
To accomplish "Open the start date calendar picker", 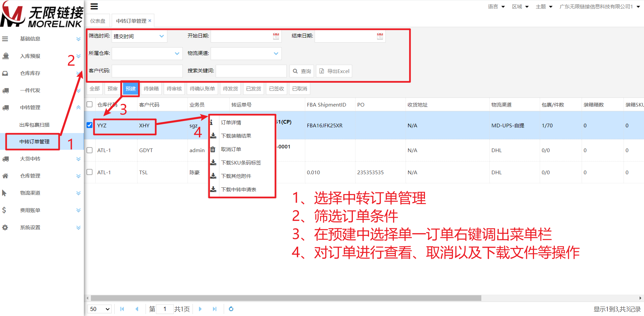I will coord(276,36).
